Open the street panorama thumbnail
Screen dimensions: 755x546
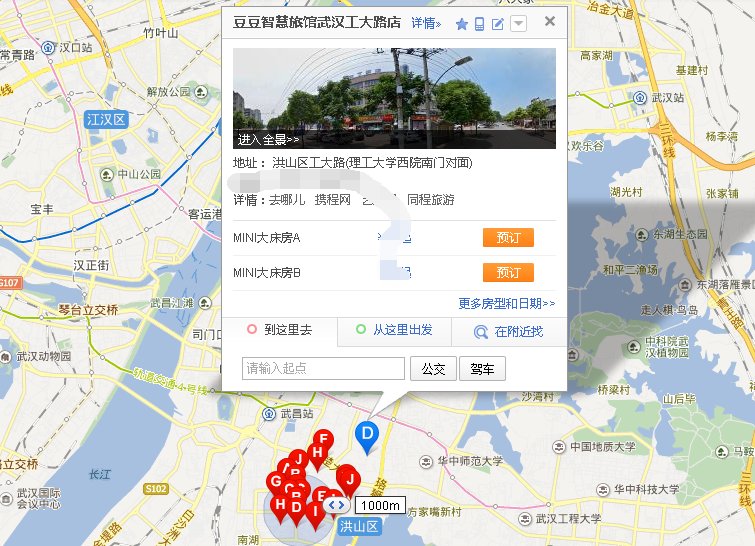394,98
